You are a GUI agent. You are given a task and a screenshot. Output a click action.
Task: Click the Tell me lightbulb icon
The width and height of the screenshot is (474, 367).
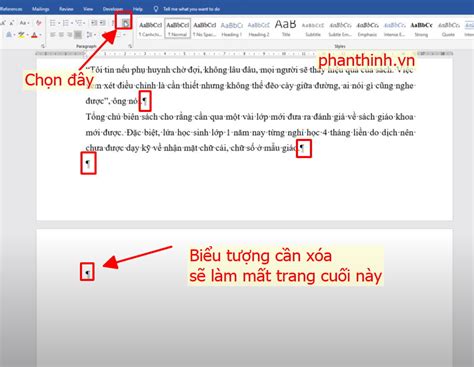tap(156, 9)
